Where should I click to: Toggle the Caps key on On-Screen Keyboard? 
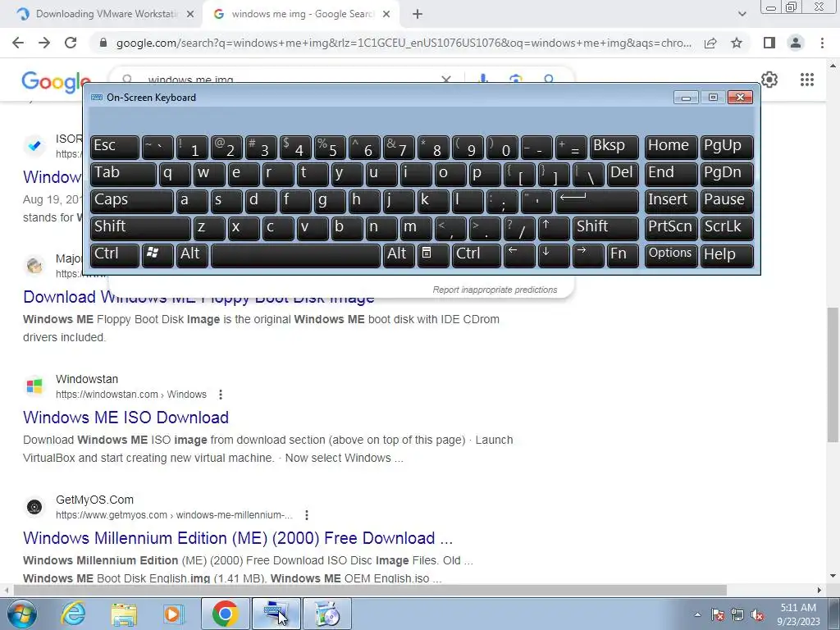click(132, 200)
